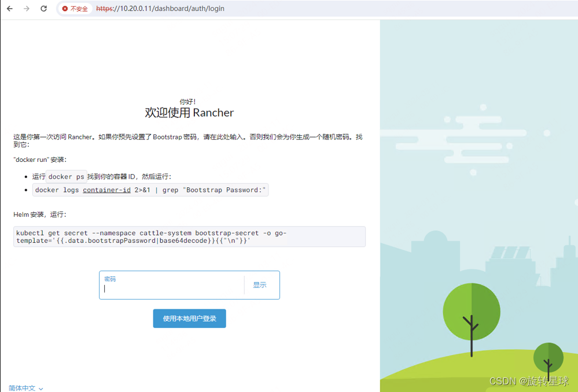Click the 欢迎使用 Rancher welcome heading
This screenshot has height=392, width=578.
click(189, 113)
